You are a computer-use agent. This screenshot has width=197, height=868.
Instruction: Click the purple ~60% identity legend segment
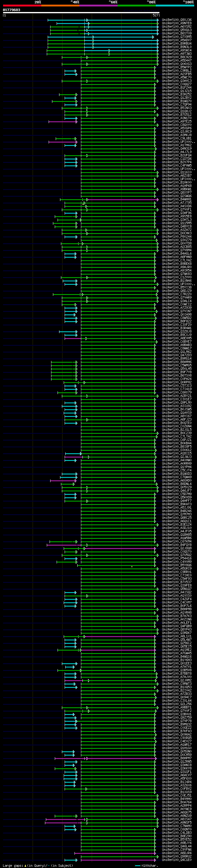[99, 6]
